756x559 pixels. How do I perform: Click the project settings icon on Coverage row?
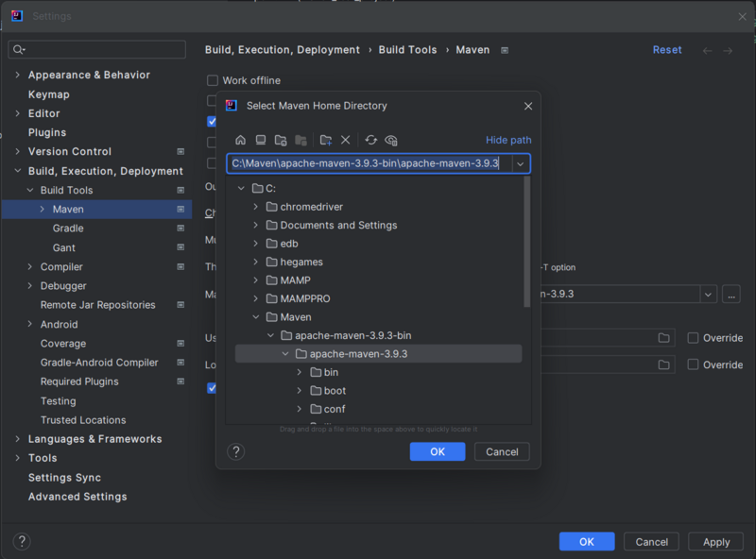[180, 343]
